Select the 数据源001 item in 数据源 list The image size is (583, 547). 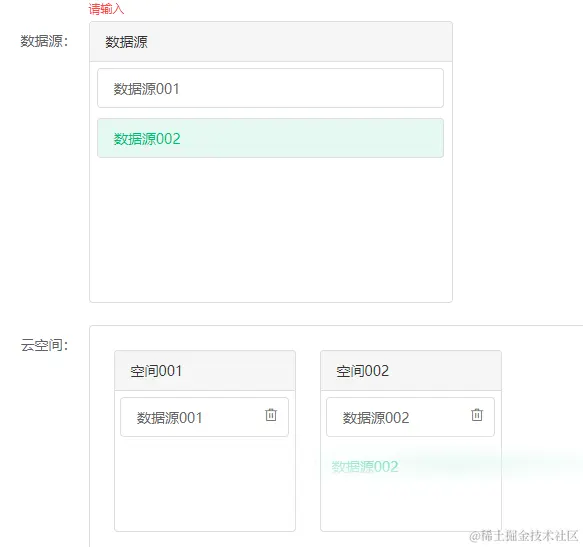point(270,88)
